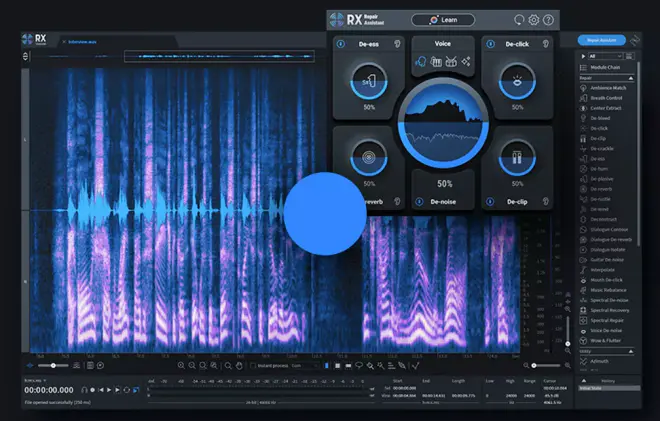
Task: Select the Voice head-profile icon
Action: pos(421,62)
